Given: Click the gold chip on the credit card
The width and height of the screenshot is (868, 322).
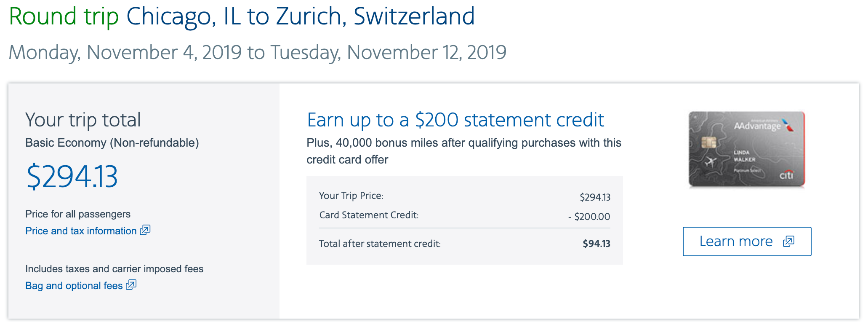Looking at the screenshot, I should (x=709, y=143).
